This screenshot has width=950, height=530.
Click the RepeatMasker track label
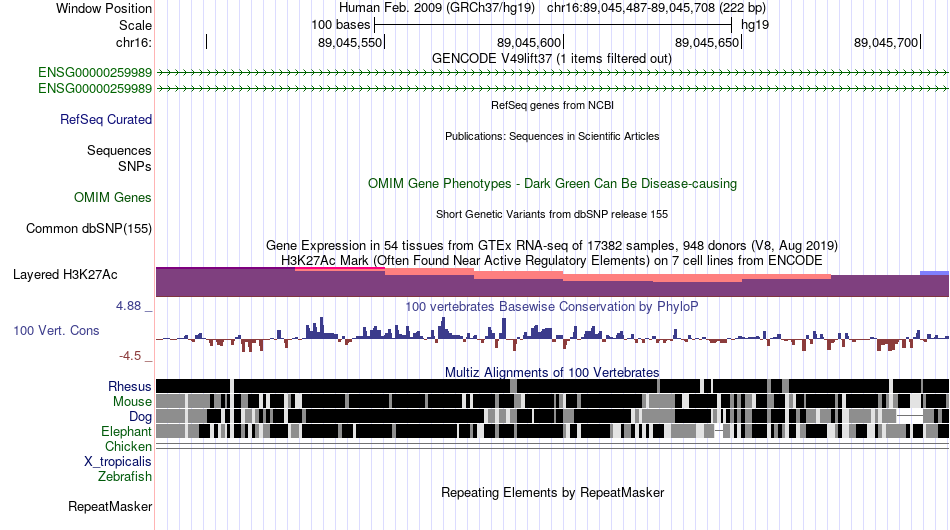coord(110,506)
